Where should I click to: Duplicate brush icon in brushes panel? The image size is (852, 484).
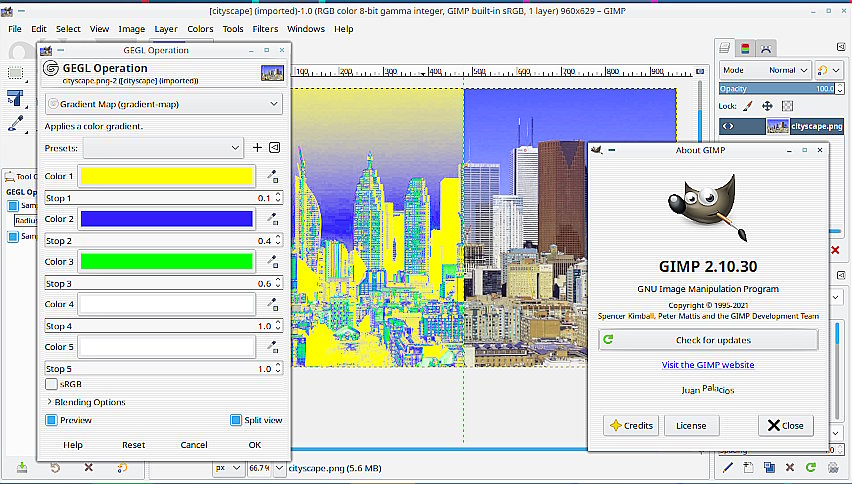coord(769,467)
